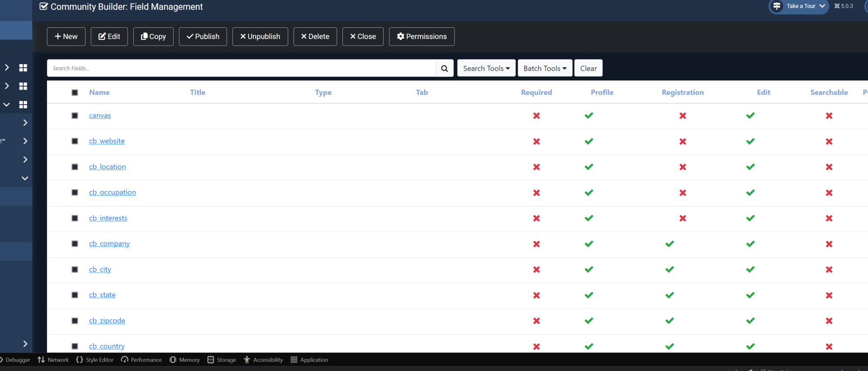Select the cb_interests row checkbox
The height and width of the screenshot is (371, 868).
(x=75, y=218)
